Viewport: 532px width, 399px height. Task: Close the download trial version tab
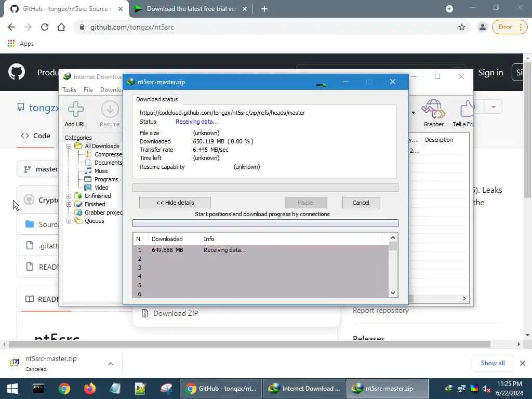(245, 9)
